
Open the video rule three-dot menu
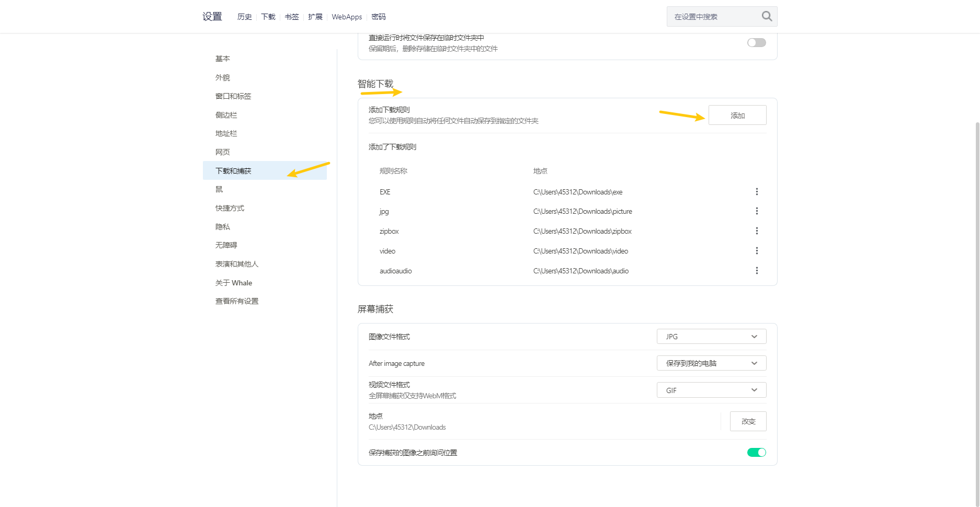pos(756,251)
